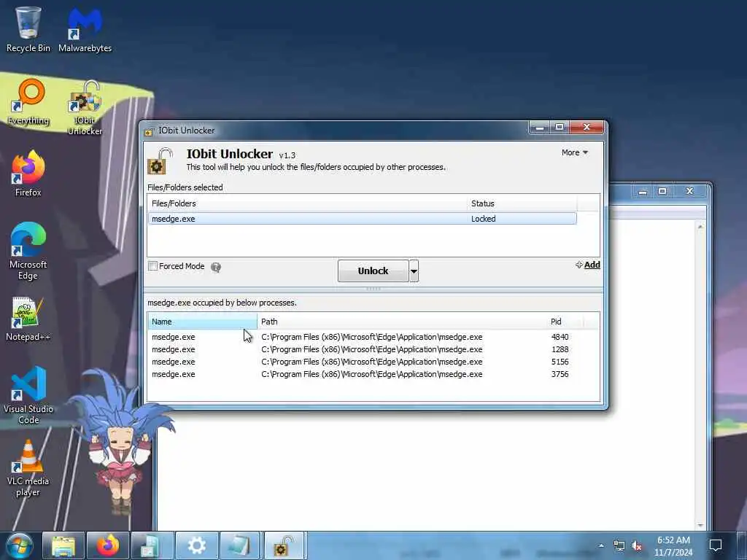The width and height of the screenshot is (747, 560).
Task: Open File Explorer from the taskbar
Action: [x=63, y=545]
